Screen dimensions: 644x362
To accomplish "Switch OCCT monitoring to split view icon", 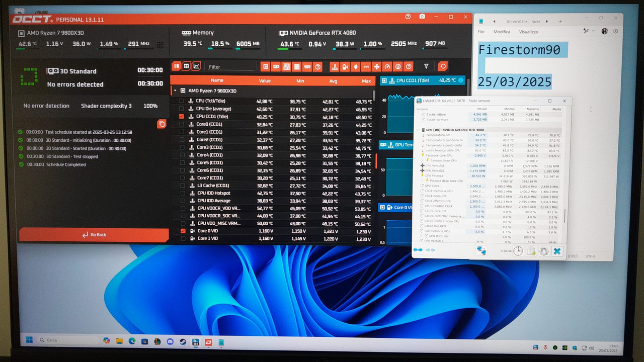I will [176, 66].
